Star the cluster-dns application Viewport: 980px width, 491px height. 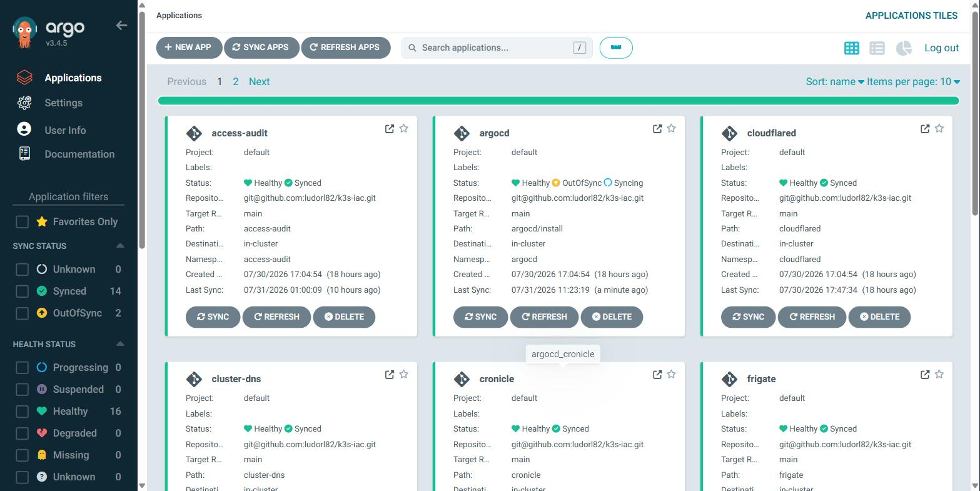(404, 374)
